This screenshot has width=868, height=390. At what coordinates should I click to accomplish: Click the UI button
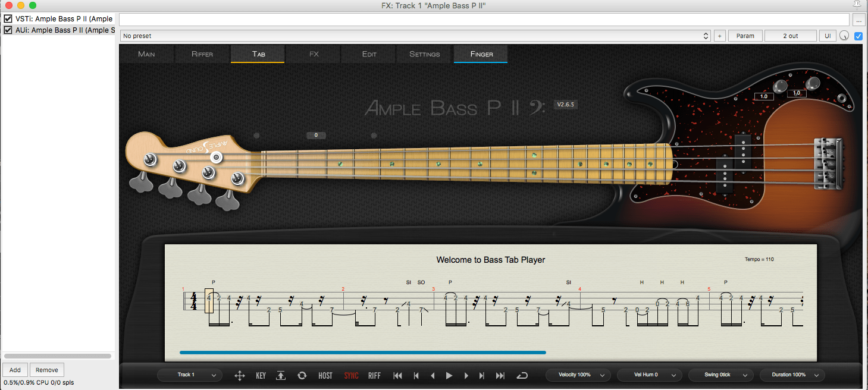pyautogui.click(x=827, y=36)
